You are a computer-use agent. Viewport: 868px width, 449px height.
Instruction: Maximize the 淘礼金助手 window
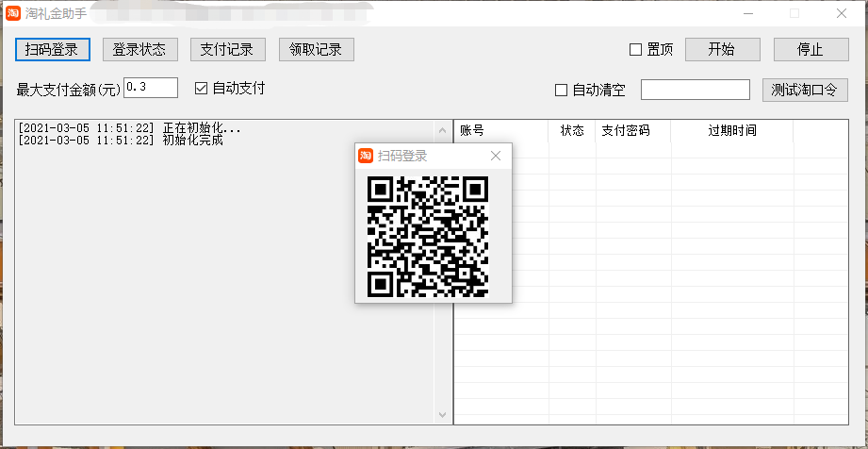point(794,13)
